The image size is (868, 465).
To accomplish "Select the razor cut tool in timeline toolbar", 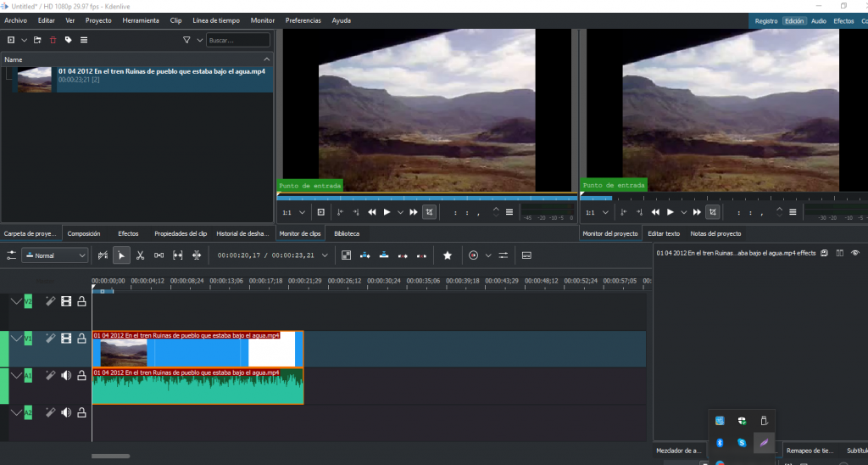I will pos(140,255).
